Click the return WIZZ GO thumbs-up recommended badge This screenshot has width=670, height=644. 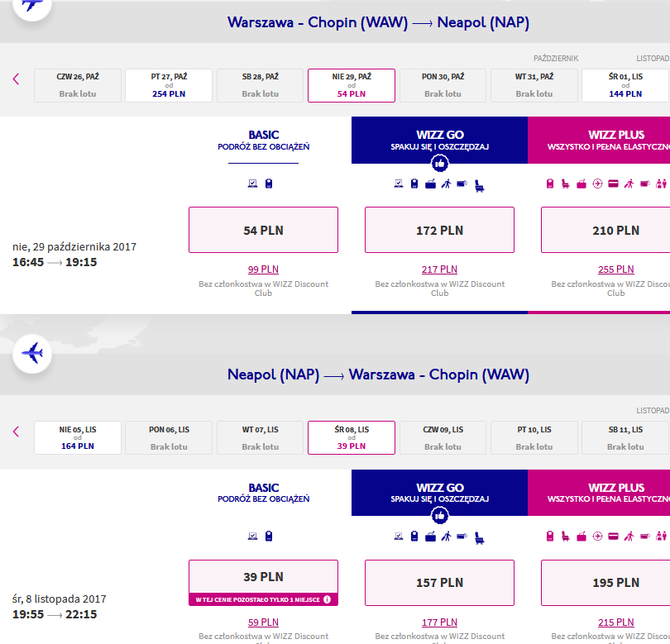coord(440,516)
